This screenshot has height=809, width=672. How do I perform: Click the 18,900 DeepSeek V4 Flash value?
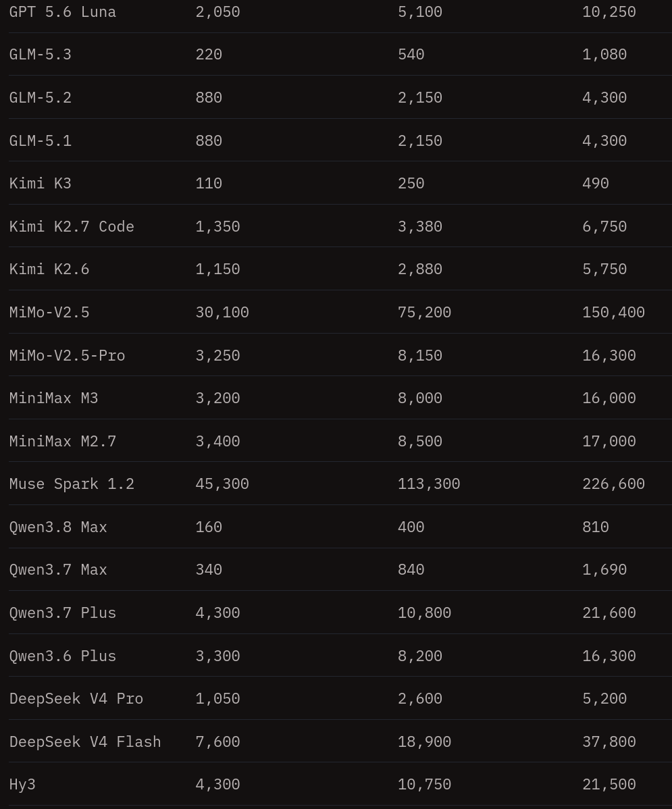pyautogui.click(x=424, y=742)
